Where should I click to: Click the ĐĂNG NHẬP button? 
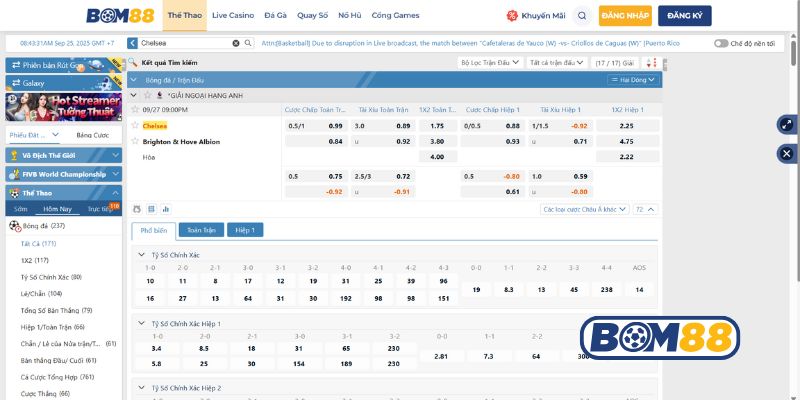pos(625,16)
